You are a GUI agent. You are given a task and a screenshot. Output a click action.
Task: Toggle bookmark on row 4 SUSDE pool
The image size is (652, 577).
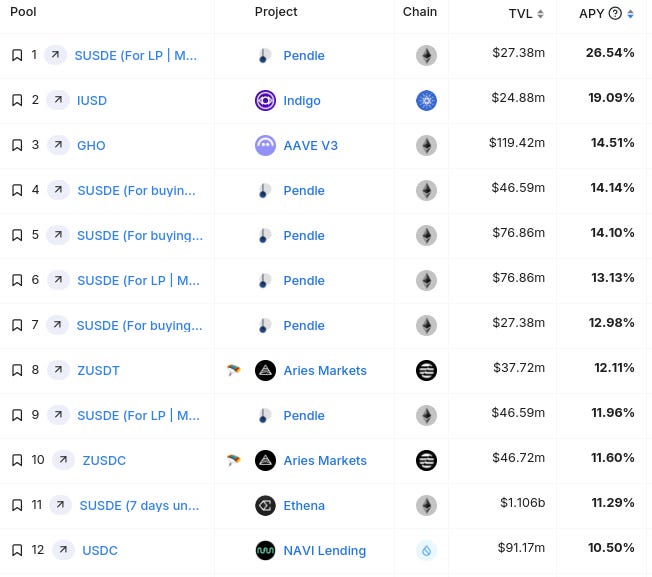click(x=17, y=190)
